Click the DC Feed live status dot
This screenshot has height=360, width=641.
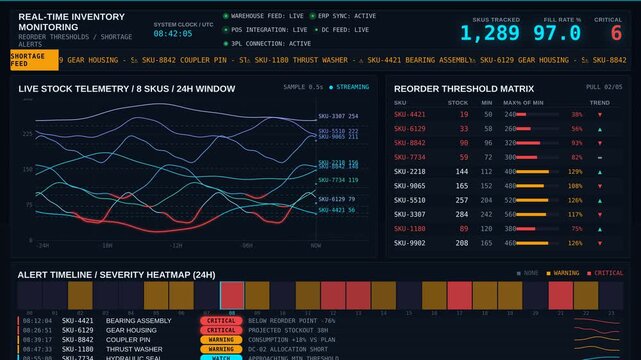[316, 30]
